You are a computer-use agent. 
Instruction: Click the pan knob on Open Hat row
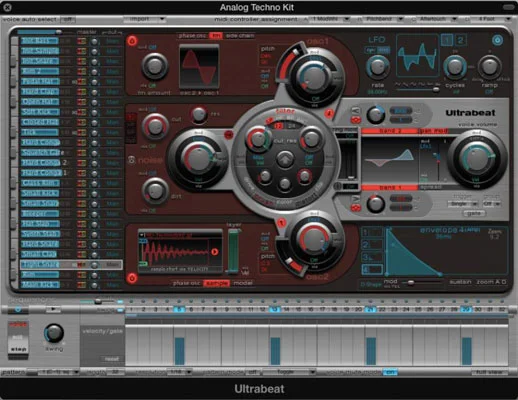95,102
